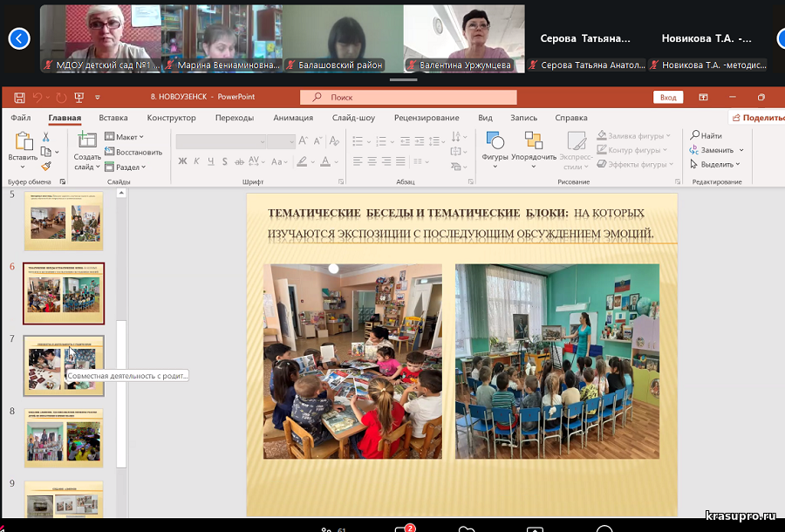Viewport: 785px width, 532px height.
Task: Click the Упорядочить arrange icon
Action: [x=533, y=141]
